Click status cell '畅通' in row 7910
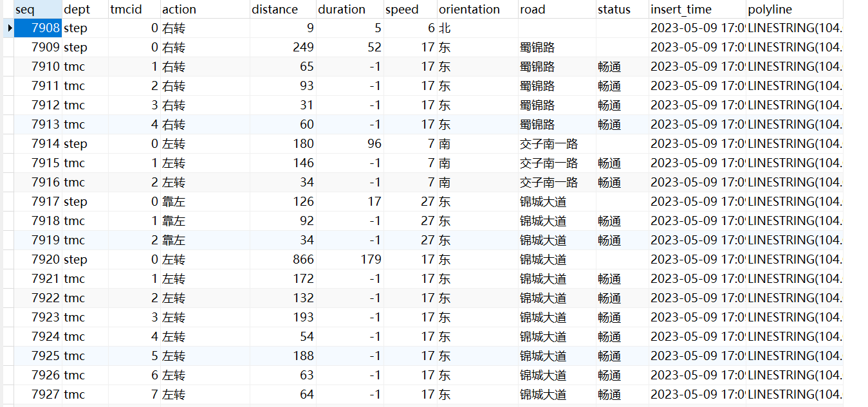 pyautogui.click(x=622, y=67)
